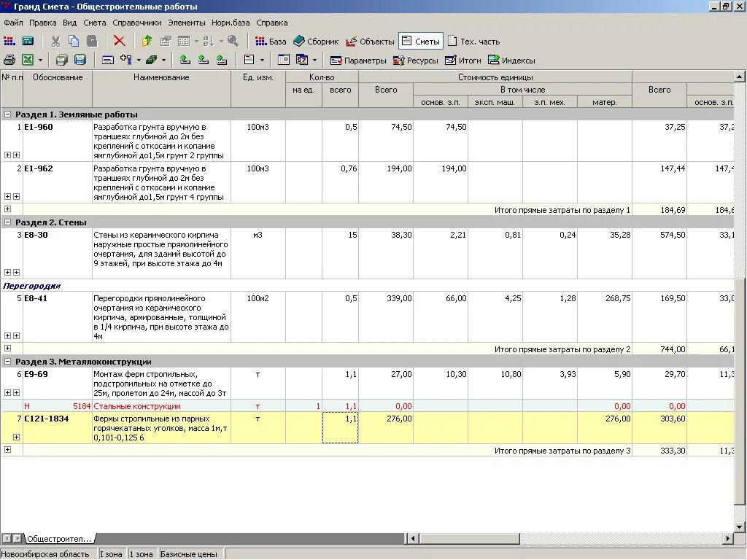The height and width of the screenshot is (560, 747).
Task: Open dropdown arrow next to document page icon
Action: tap(262, 61)
